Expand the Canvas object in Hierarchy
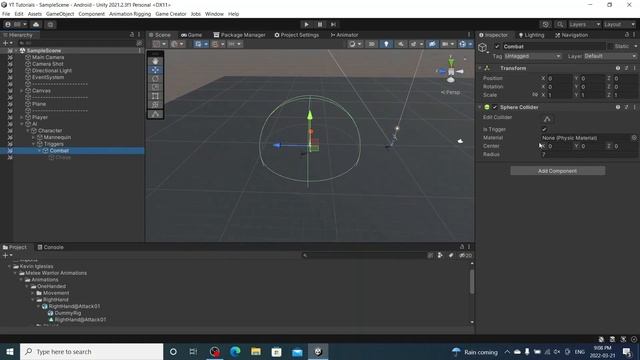This screenshot has width=640, height=360. point(22,91)
